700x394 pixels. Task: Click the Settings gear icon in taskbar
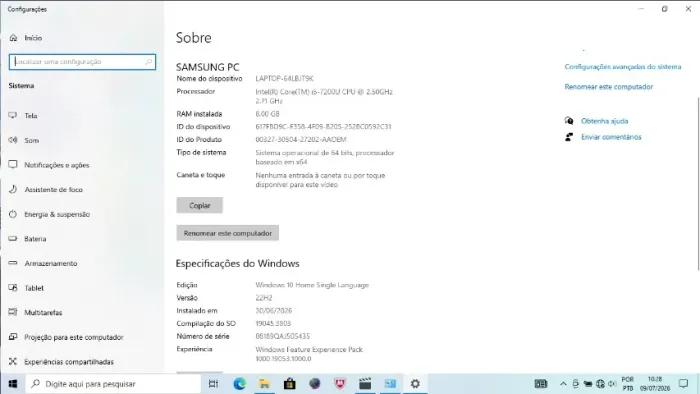click(x=415, y=384)
